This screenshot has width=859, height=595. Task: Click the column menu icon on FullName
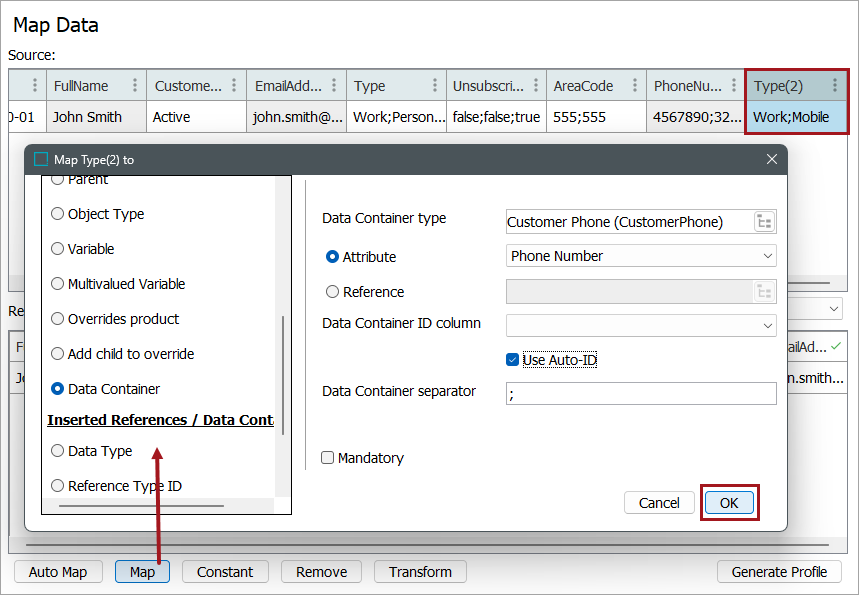[x=134, y=86]
